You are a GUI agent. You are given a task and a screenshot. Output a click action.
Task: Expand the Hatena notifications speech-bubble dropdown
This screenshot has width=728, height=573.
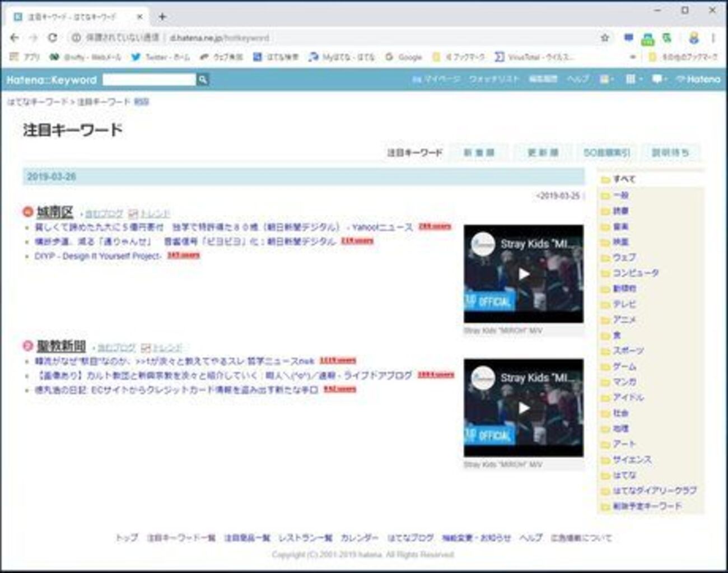tap(659, 80)
